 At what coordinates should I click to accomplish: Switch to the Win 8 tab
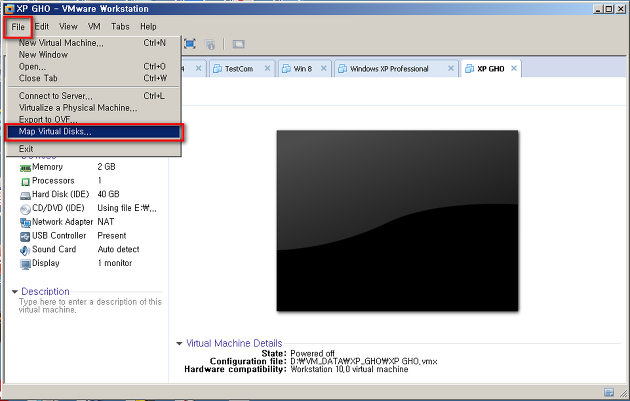[x=304, y=69]
